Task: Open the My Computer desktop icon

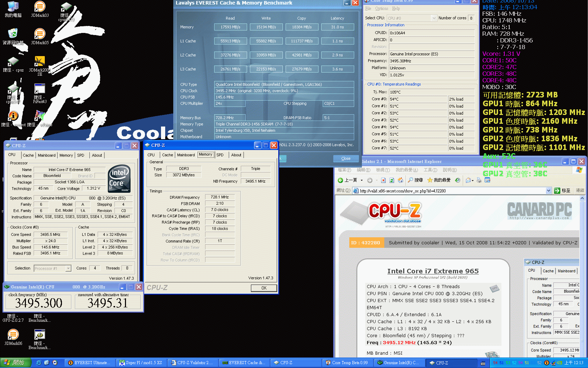Action: 13,9
